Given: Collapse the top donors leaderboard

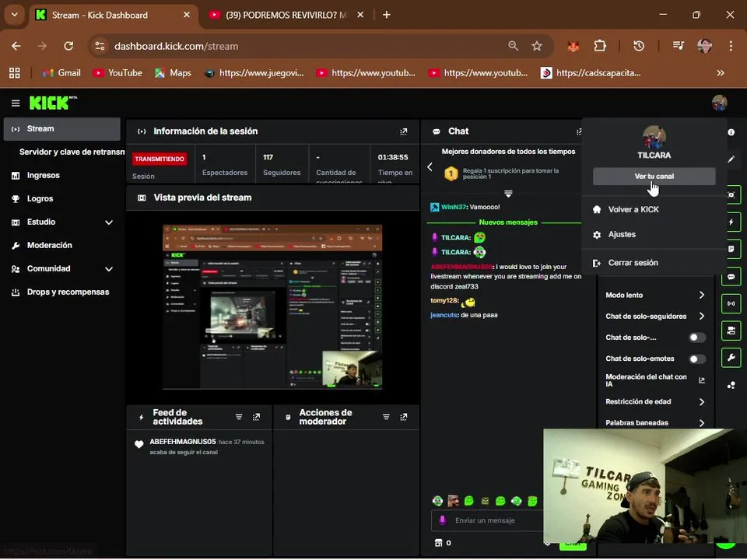Looking at the screenshot, I should (508, 194).
